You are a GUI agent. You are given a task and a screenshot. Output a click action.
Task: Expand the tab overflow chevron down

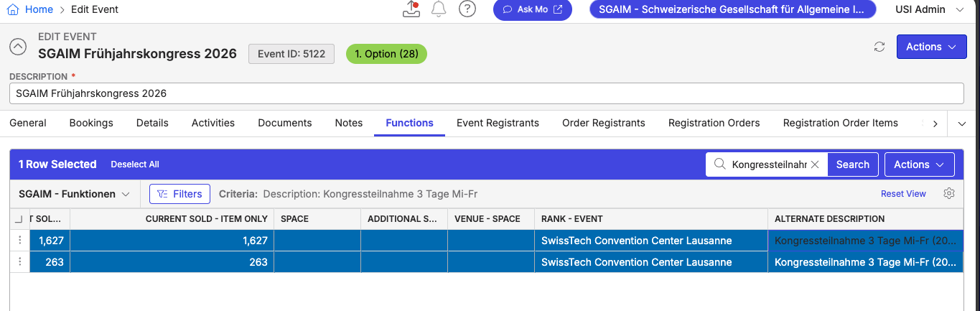pos(963,124)
